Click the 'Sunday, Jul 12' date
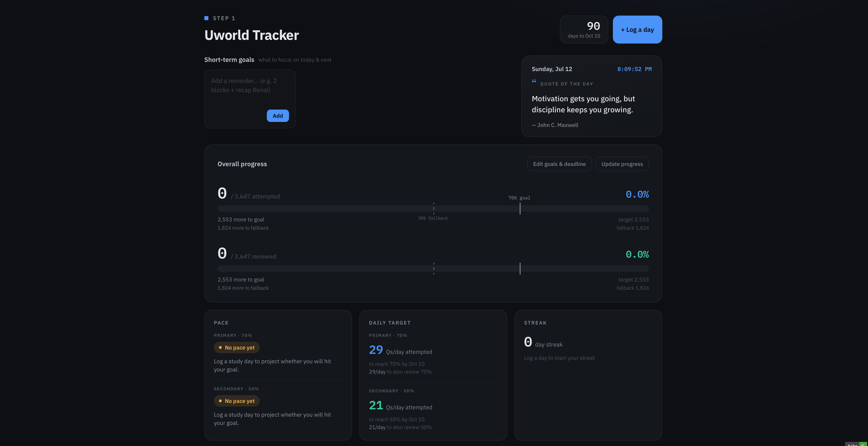This screenshot has width=868, height=446. tap(551, 69)
